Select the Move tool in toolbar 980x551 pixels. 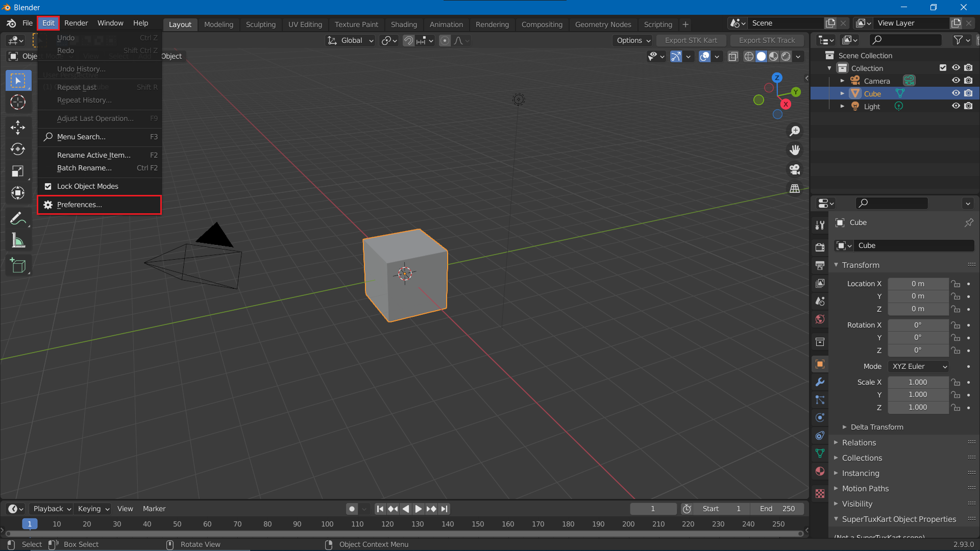click(18, 127)
